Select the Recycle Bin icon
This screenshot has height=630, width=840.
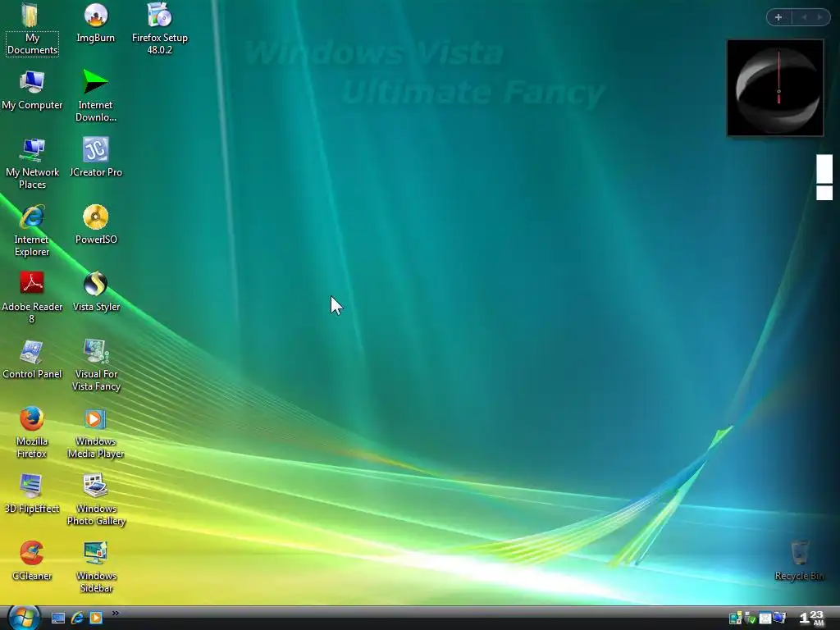[799, 560]
